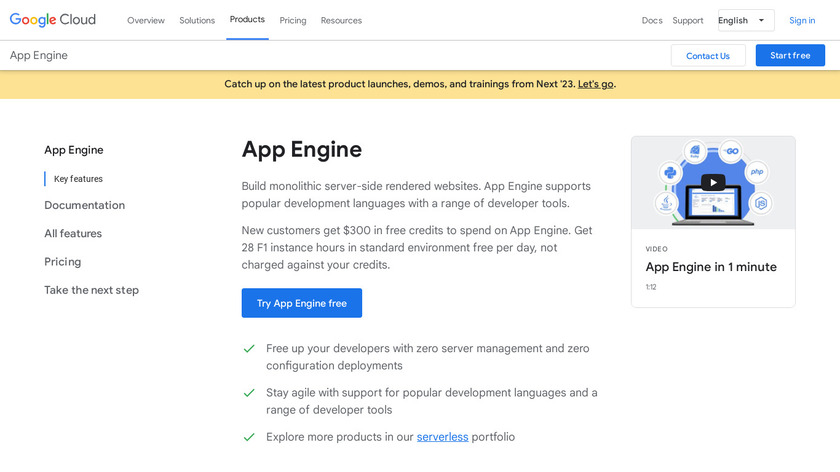
Task: Click the Node.js icon in the thumbnail
Action: click(x=761, y=203)
